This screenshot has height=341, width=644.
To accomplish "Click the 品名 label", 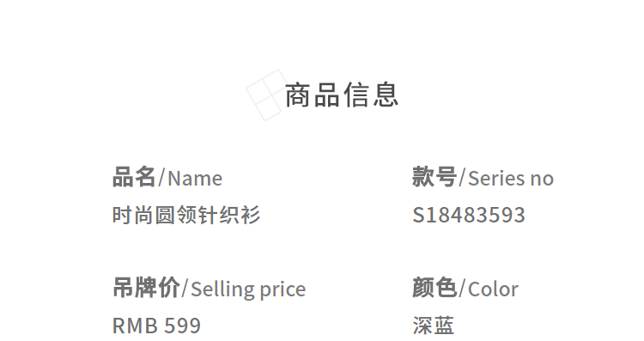I will point(134,178).
